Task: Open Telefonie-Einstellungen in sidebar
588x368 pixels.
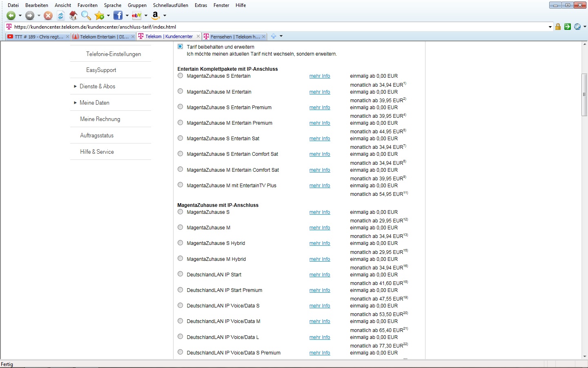Action: click(114, 54)
